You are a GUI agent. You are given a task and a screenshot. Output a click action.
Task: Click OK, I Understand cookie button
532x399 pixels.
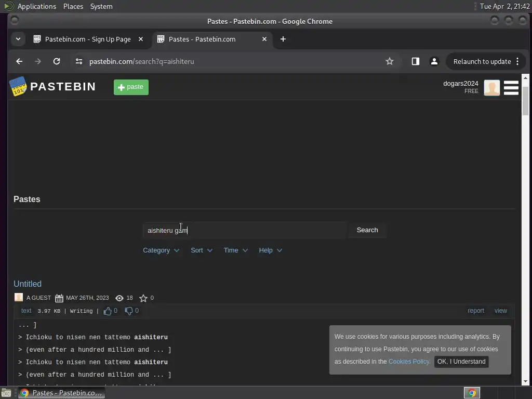tap(461, 362)
